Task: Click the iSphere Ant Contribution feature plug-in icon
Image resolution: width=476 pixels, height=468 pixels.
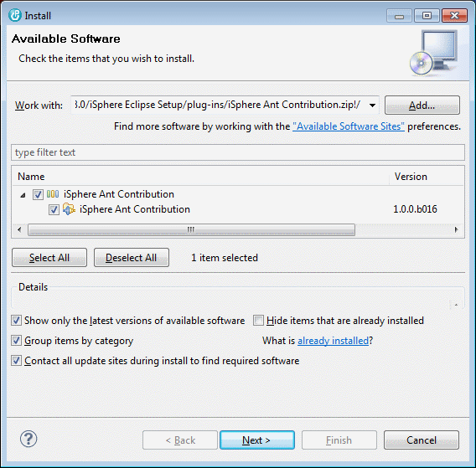Action: click(x=70, y=209)
